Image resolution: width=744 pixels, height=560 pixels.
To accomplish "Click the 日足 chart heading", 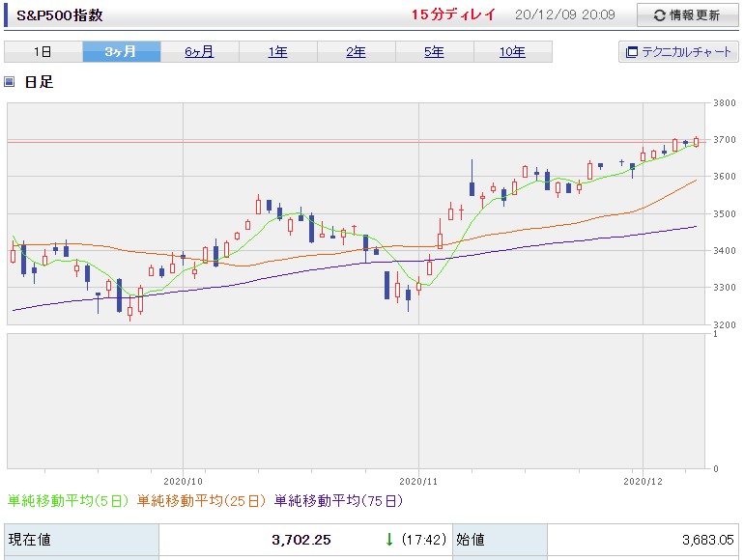I will [x=39, y=81].
